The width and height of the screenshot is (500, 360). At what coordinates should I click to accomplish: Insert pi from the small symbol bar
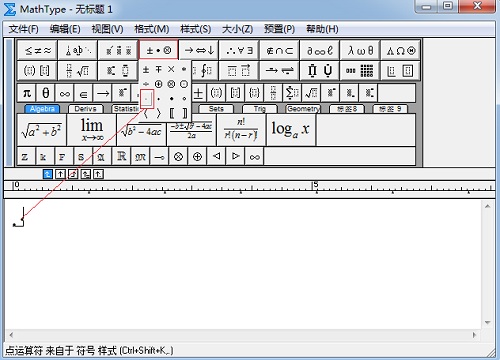27,93
